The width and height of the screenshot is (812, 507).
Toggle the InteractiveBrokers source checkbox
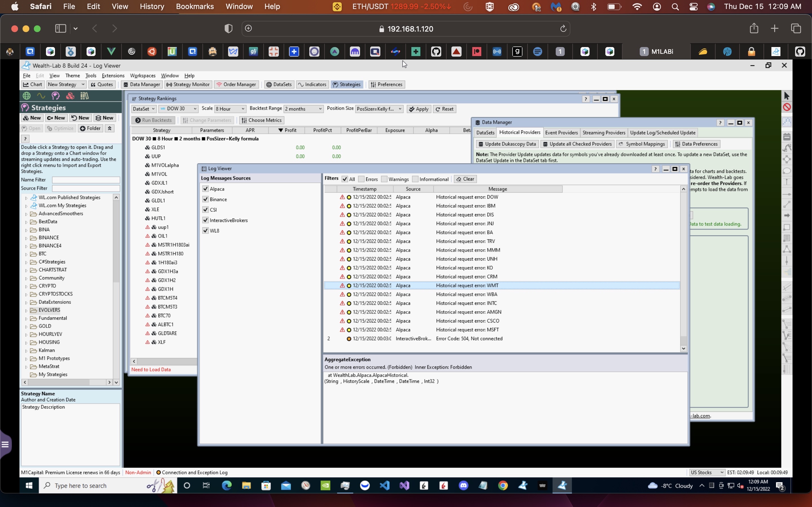(205, 220)
